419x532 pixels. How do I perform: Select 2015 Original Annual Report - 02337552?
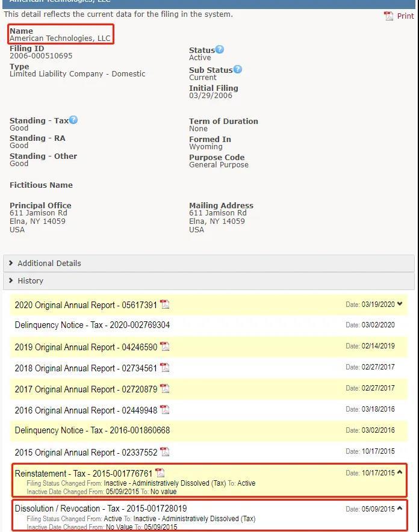tap(86, 453)
